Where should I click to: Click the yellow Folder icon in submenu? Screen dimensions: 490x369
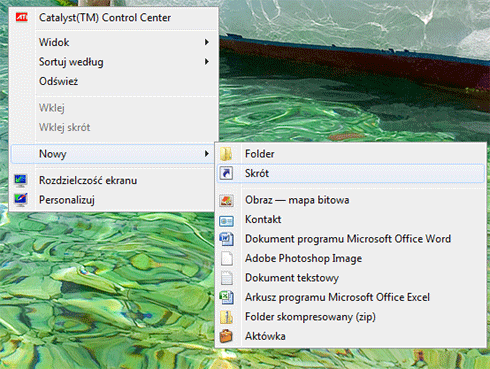(226, 154)
